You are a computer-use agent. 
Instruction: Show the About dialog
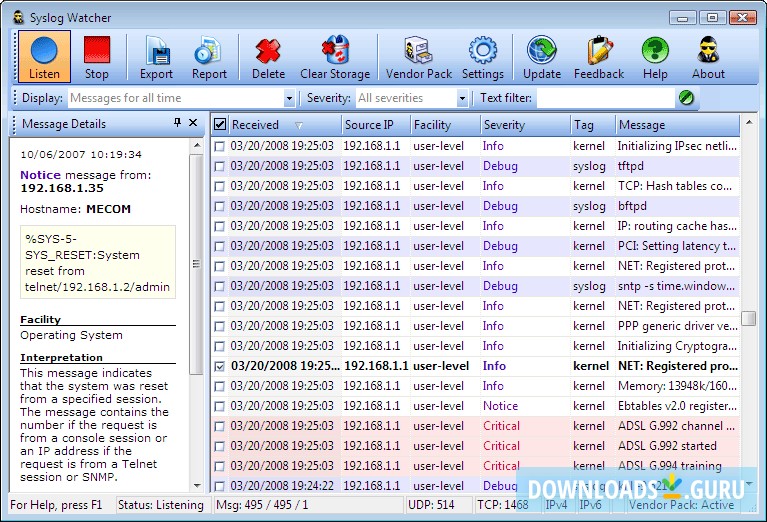[x=708, y=56]
